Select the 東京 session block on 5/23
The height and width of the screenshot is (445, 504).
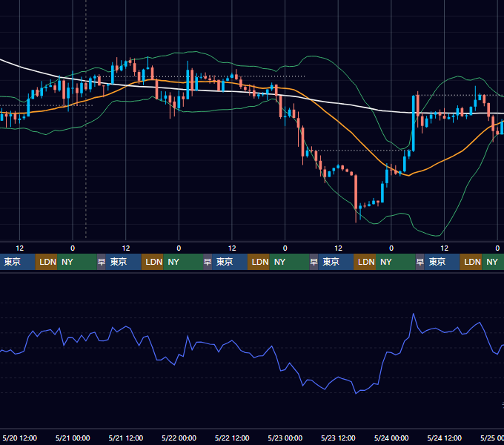(x=336, y=262)
